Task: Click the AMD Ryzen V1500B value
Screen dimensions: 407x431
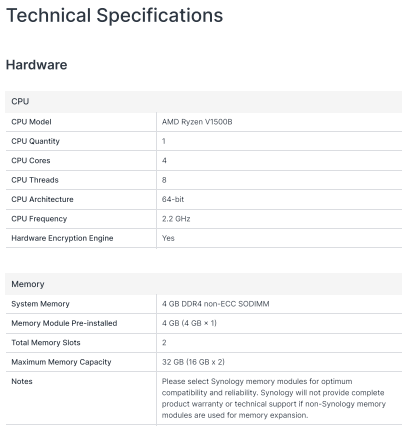Action: [197, 122]
